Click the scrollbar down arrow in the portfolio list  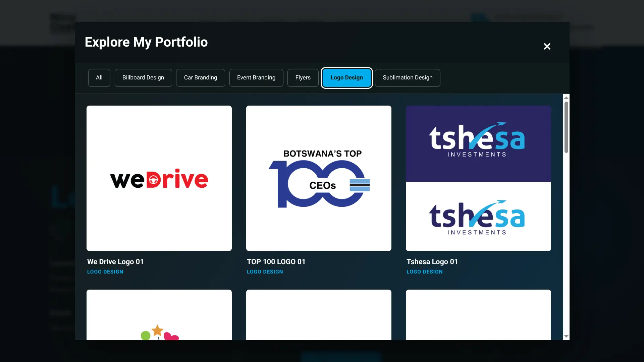[566, 336]
